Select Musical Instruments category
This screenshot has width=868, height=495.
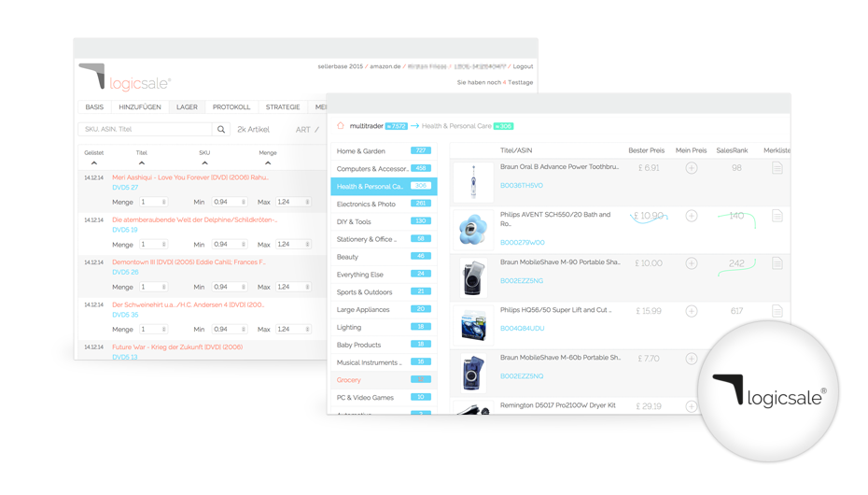point(384,362)
